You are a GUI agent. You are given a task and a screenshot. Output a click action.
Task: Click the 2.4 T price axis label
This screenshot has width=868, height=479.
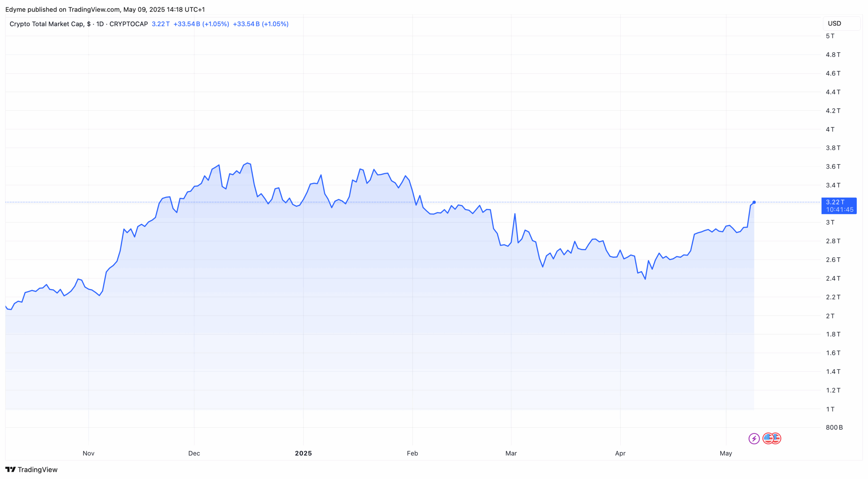(x=833, y=278)
